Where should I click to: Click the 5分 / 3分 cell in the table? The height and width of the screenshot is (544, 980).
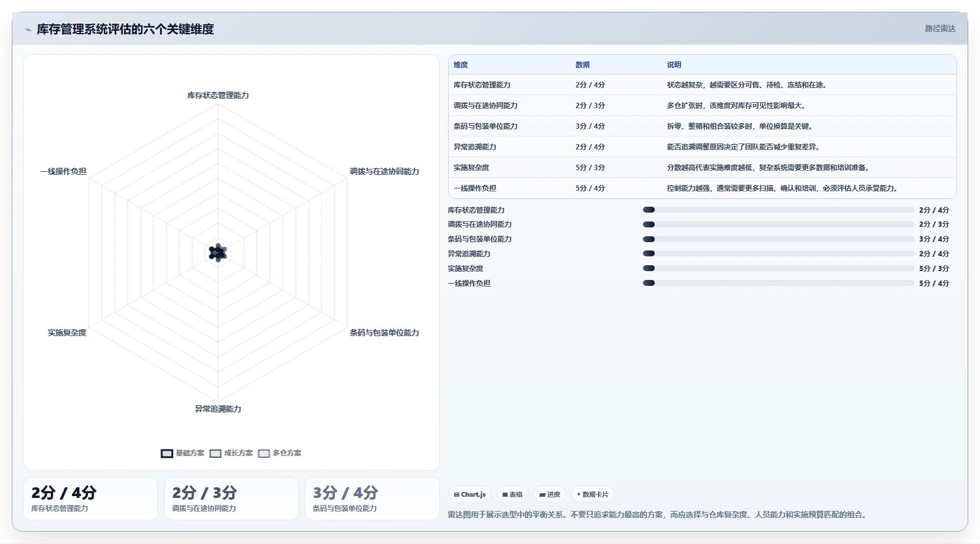point(590,168)
